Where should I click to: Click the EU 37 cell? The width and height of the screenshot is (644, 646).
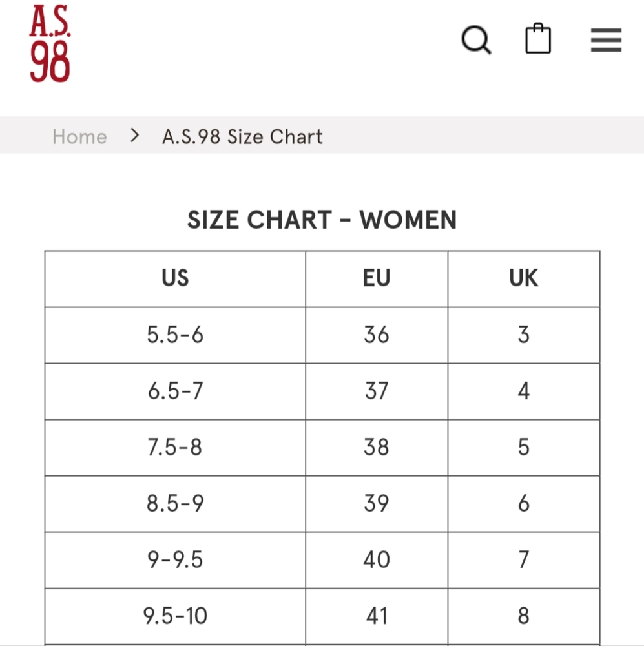pos(377,391)
